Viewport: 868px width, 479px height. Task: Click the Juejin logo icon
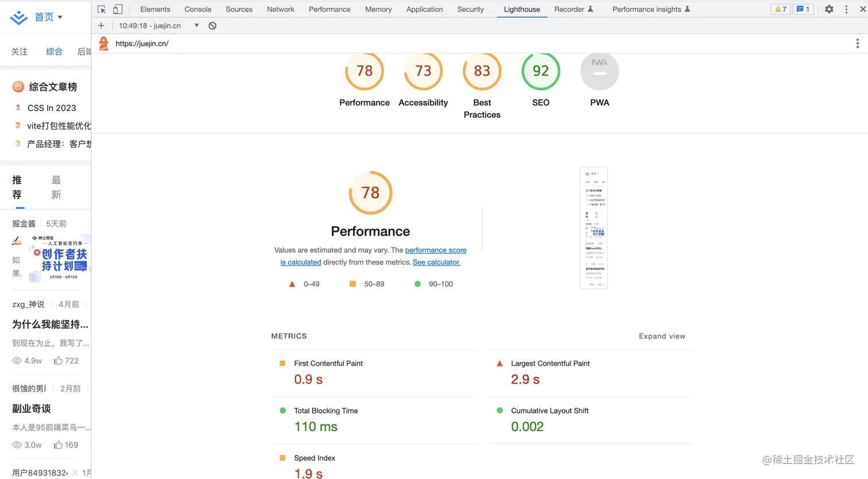click(x=19, y=17)
